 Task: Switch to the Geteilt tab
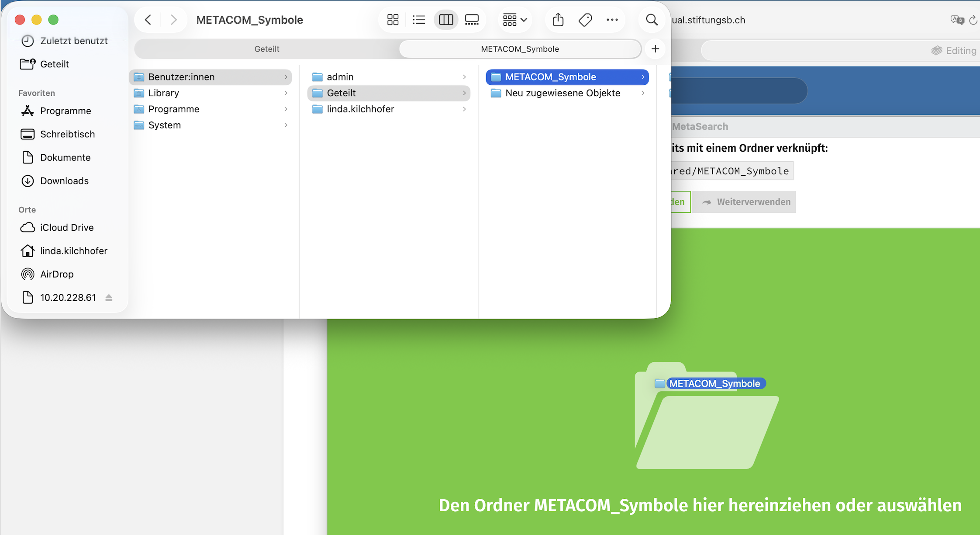[267, 49]
